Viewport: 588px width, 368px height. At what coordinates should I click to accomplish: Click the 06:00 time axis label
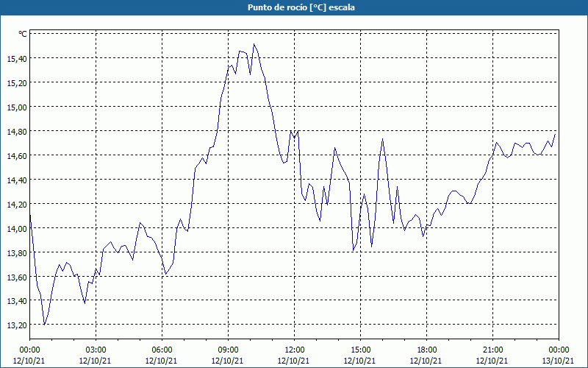(162, 350)
